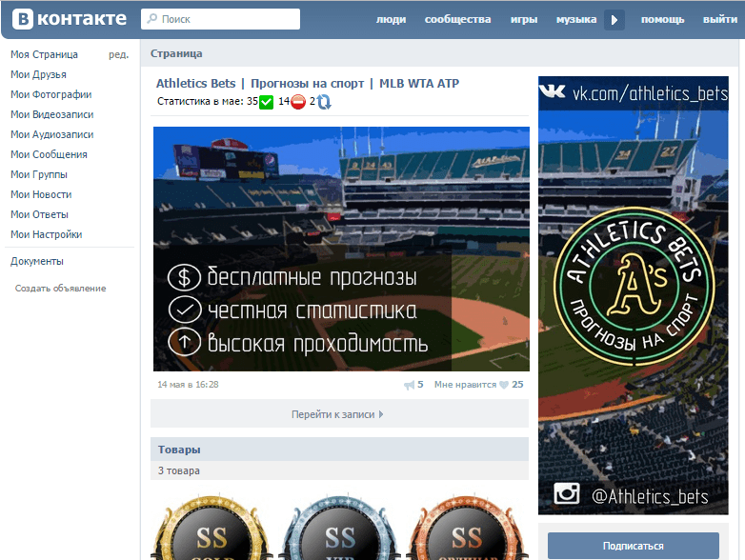Click the Страница header label
Viewport: 745px width, 560px height.
click(176, 53)
